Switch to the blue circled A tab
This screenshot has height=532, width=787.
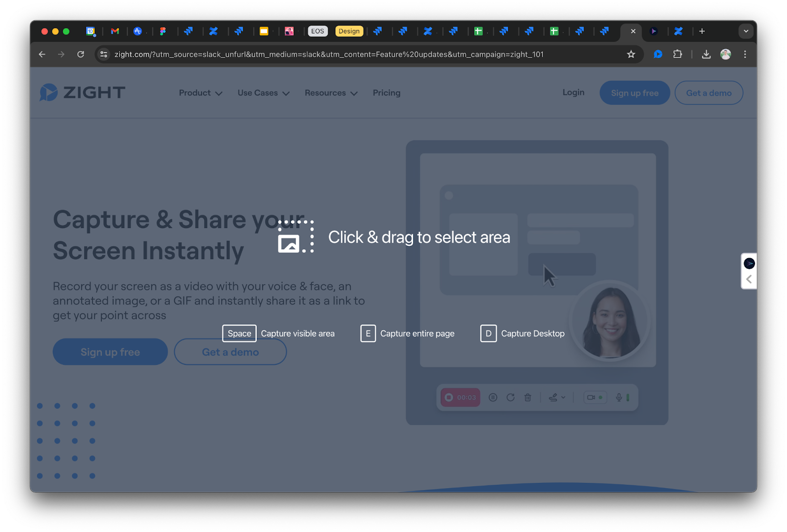click(x=138, y=31)
